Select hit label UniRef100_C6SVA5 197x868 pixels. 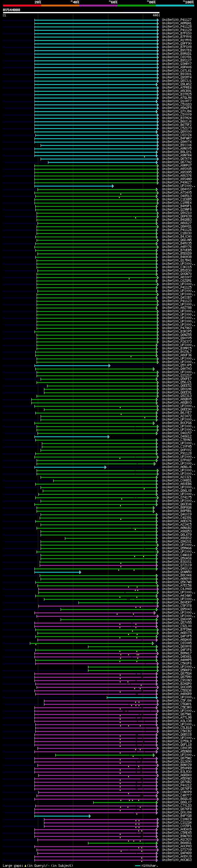177,643
